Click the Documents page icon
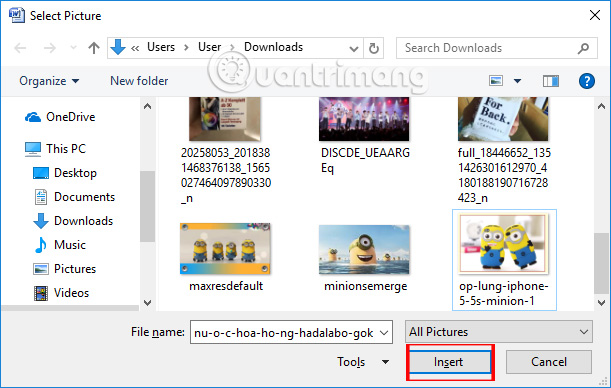The image size is (611, 388). 41,197
